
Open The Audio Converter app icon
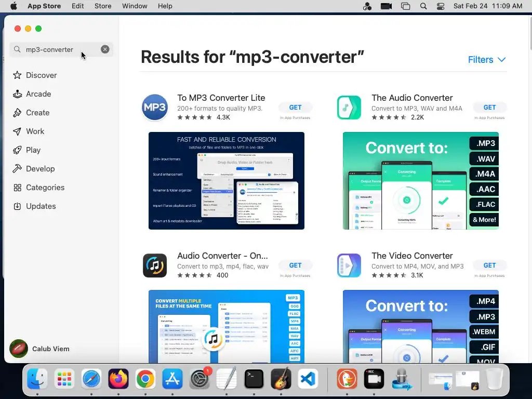click(x=349, y=108)
